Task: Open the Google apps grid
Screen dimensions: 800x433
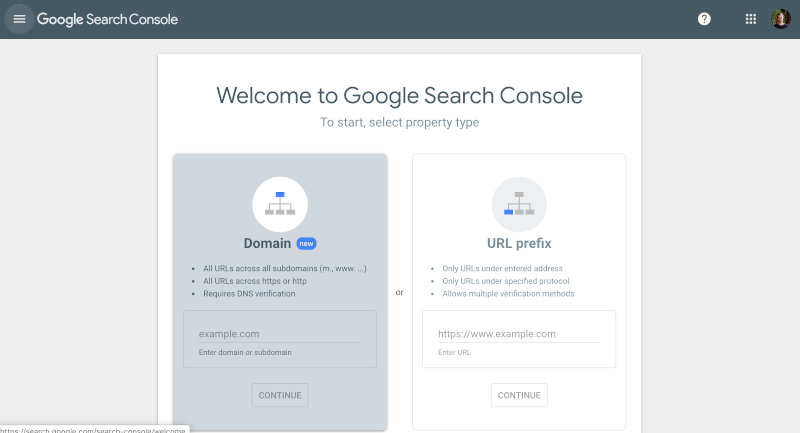Action: pos(751,19)
